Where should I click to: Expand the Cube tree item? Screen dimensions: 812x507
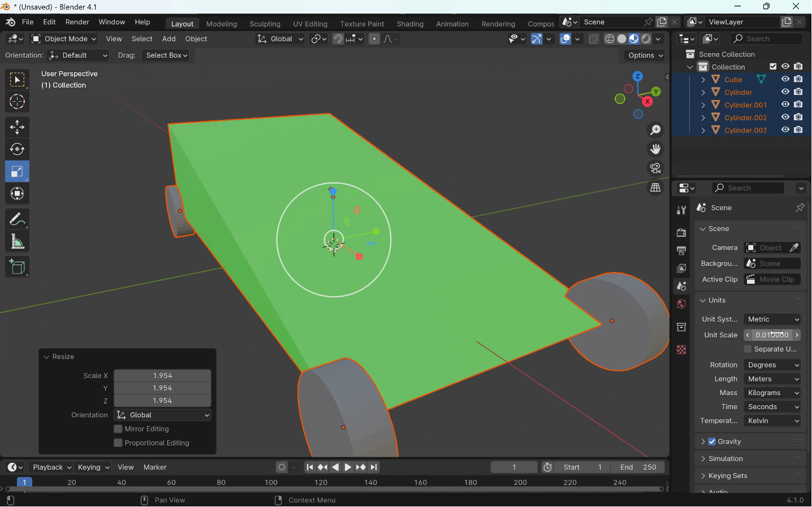pyautogui.click(x=703, y=80)
